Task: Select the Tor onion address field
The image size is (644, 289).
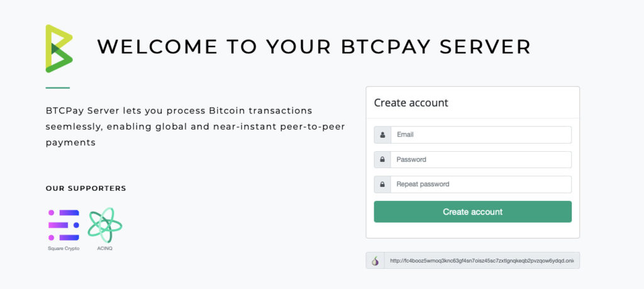Action: [482, 261]
